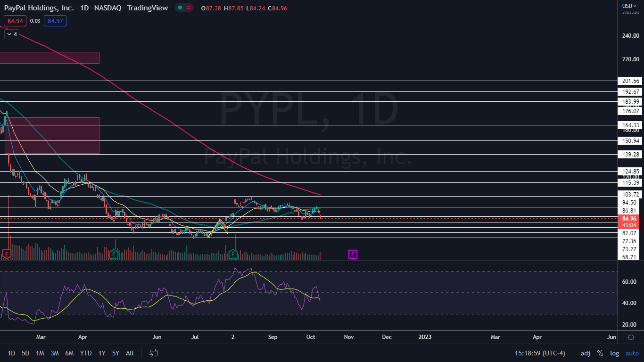Select the 1Y time range
The height and width of the screenshot is (362, 644).
102,353
